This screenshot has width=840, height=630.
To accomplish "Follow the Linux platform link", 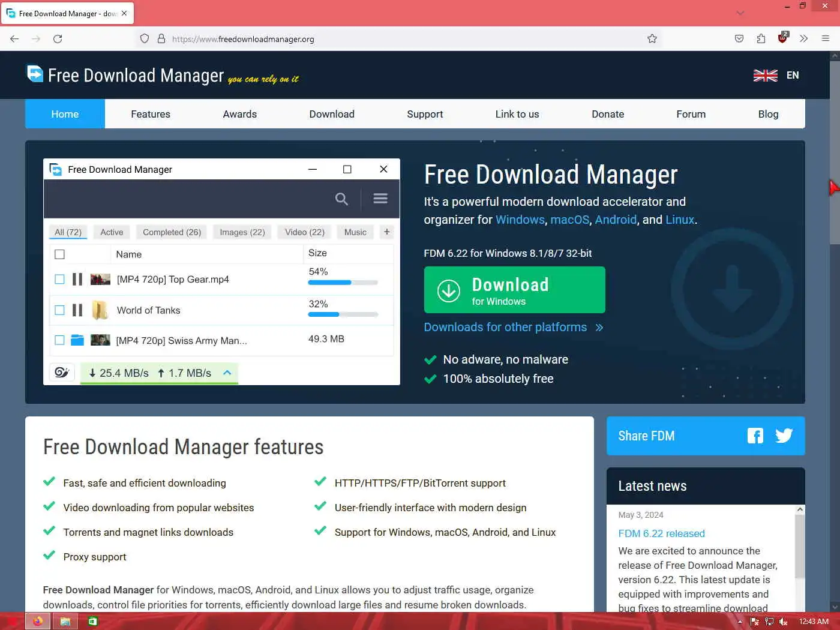I will point(680,220).
